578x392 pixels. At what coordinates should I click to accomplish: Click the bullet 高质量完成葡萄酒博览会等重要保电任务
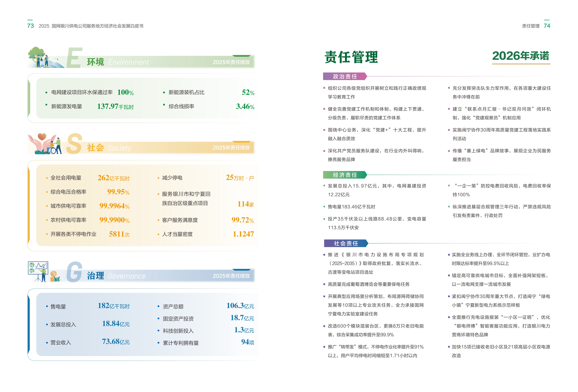[x=369, y=284]
